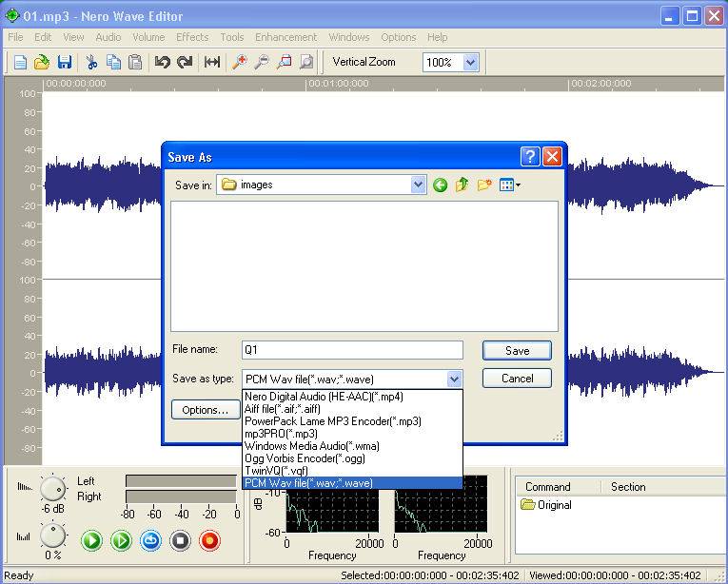Click the Save file toolbar icon
The width and height of the screenshot is (728, 584).
coord(65,62)
